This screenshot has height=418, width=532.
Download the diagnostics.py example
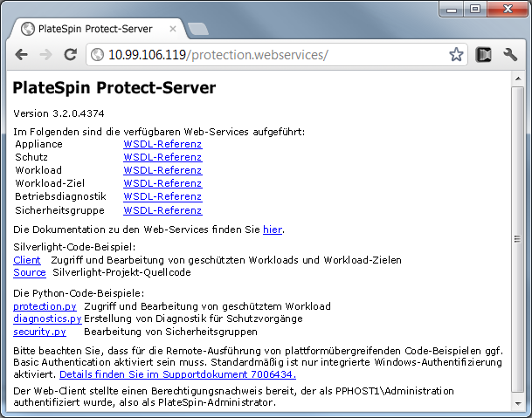[47, 319]
